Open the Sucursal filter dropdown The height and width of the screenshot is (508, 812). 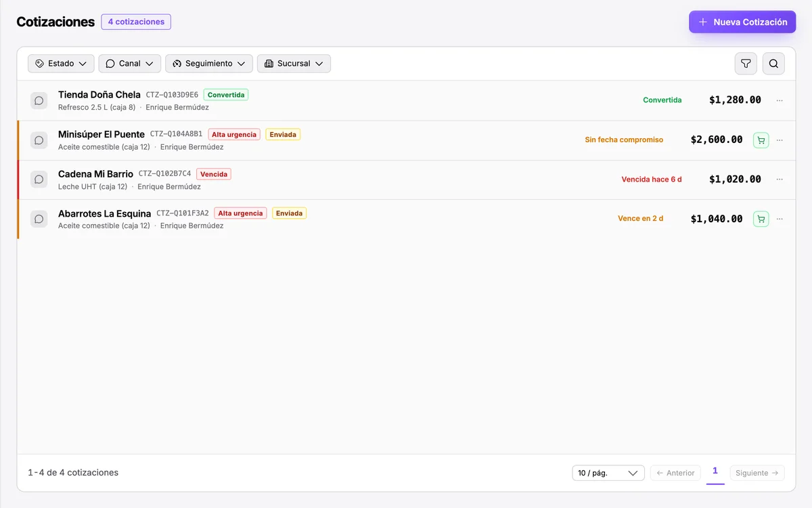(294, 64)
